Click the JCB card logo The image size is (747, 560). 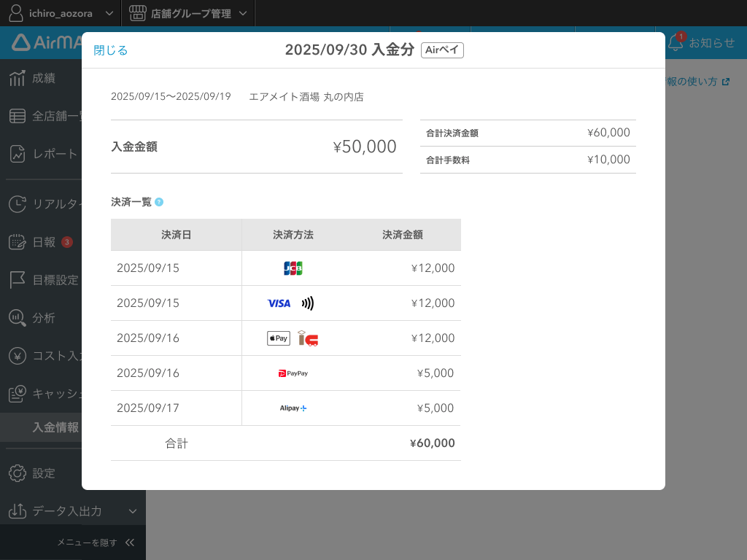tap(293, 268)
